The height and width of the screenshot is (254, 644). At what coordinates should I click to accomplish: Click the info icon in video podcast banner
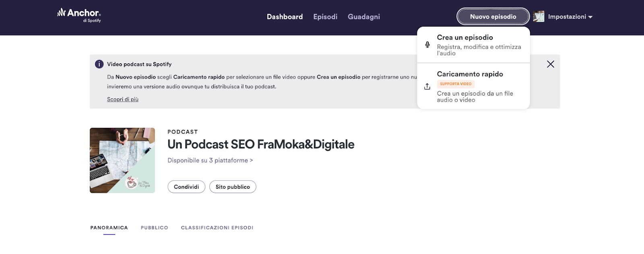[x=99, y=64]
